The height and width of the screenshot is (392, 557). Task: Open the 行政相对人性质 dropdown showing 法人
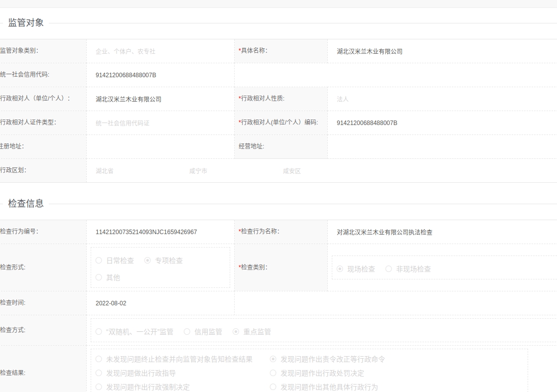click(442, 99)
